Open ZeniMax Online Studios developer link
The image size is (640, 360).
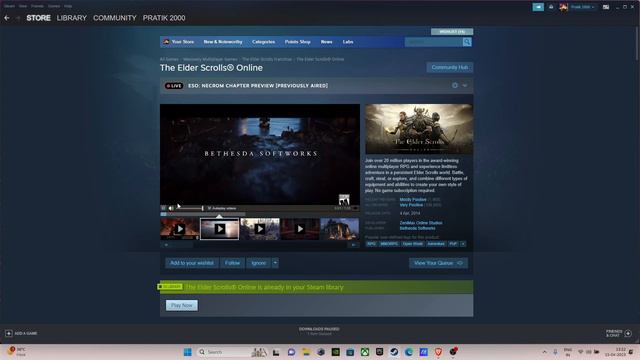pos(421,223)
